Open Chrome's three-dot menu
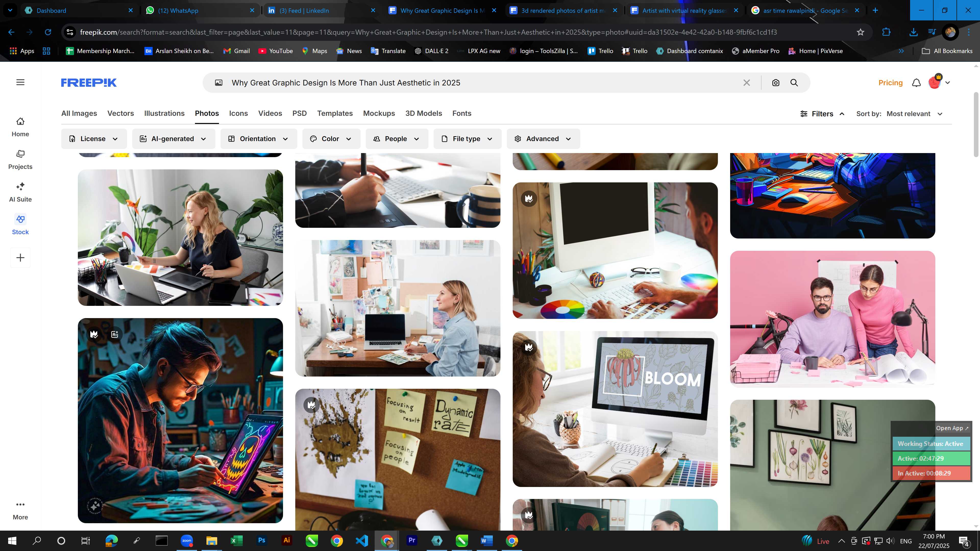The width and height of the screenshot is (980, 551). click(969, 32)
